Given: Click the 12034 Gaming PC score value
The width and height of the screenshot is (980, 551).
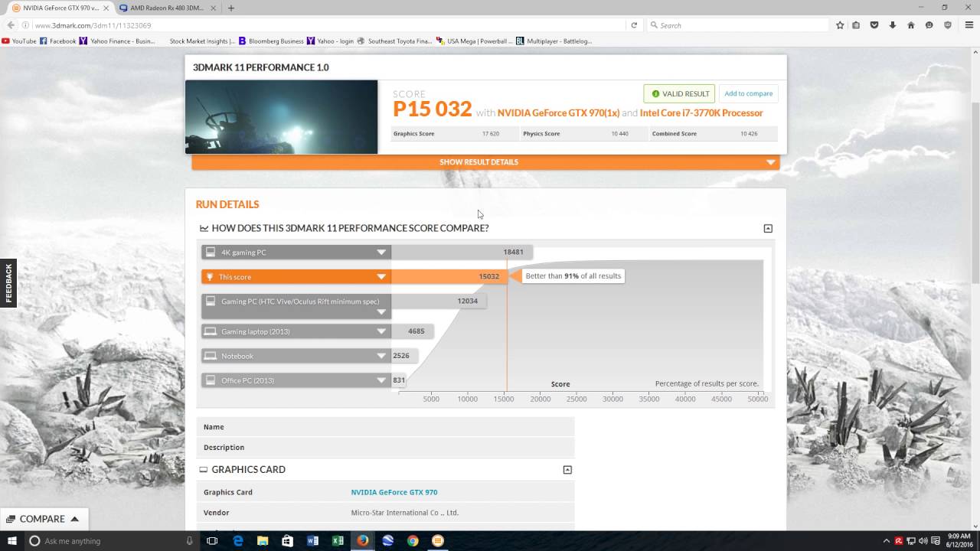Looking at the screenshot, I should click(x=467, y=302).
